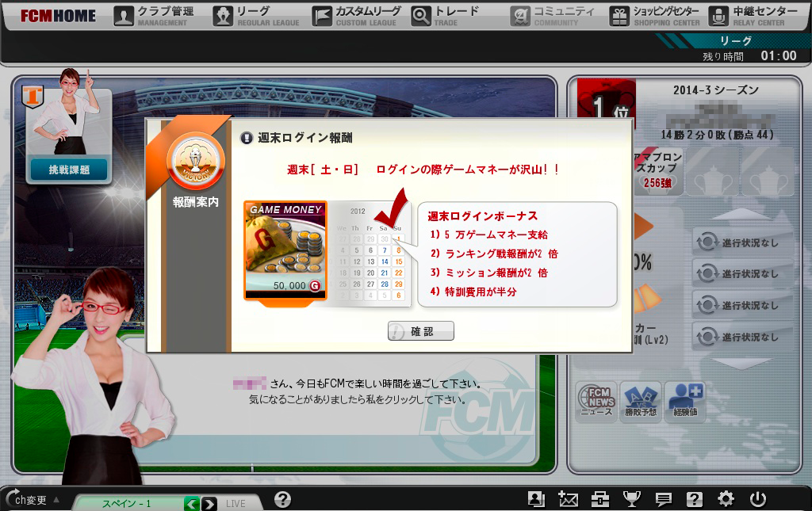Open the settings gear in bottom bar

click(x=726, y=499)
